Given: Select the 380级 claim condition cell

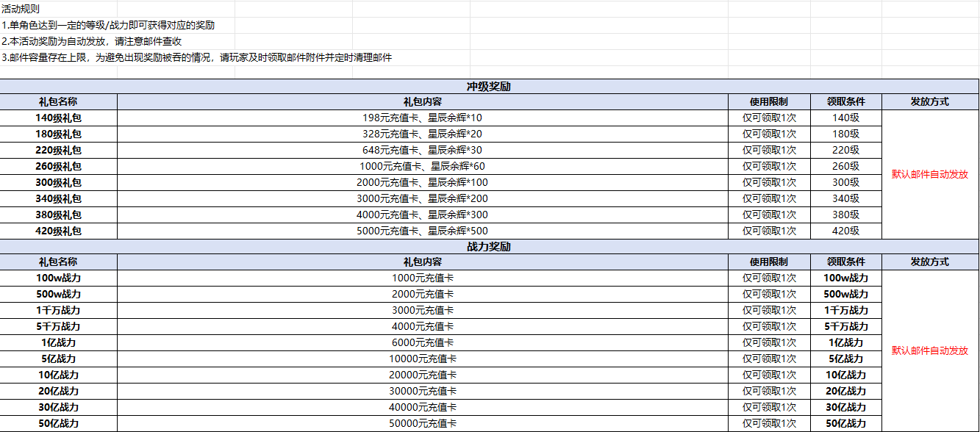Looking at the screenshot, I should click(x=845, y=215).
